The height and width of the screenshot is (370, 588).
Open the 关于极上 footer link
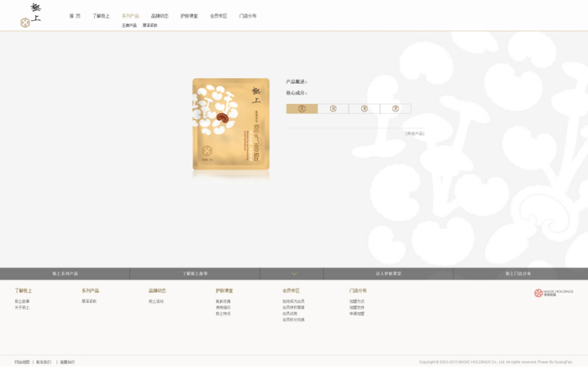22,307
